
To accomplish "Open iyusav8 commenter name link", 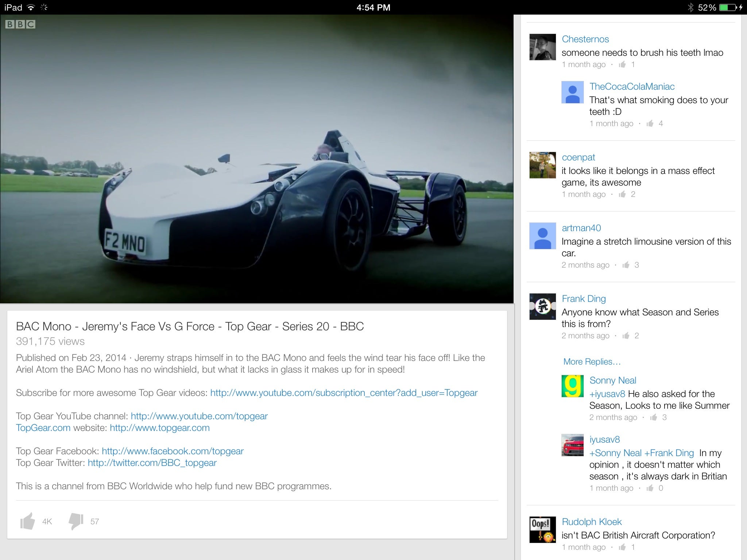I will (x=604, y=439).
